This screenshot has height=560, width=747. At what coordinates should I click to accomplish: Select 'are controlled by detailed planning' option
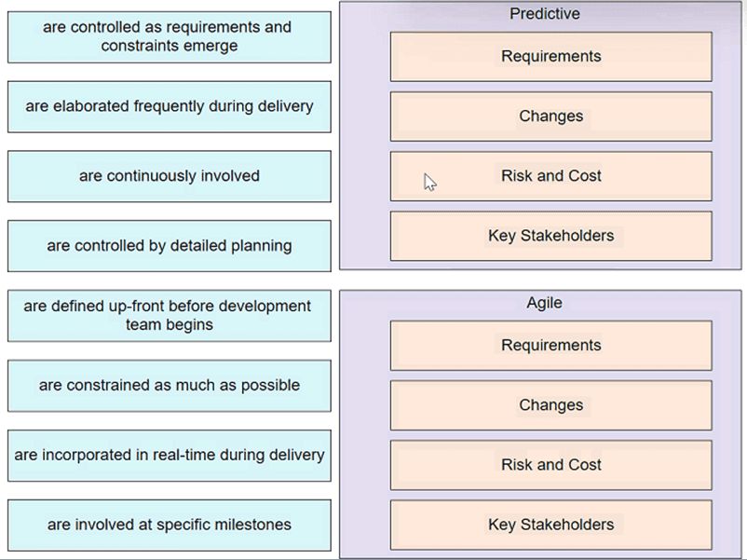point(169,246)
